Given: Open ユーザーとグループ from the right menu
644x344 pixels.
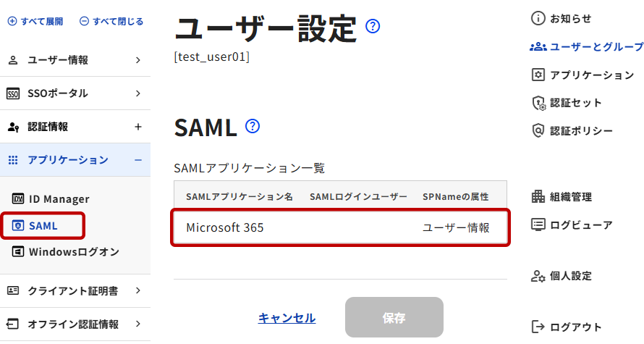Looking at the screenshot, I should pos(587,46).
